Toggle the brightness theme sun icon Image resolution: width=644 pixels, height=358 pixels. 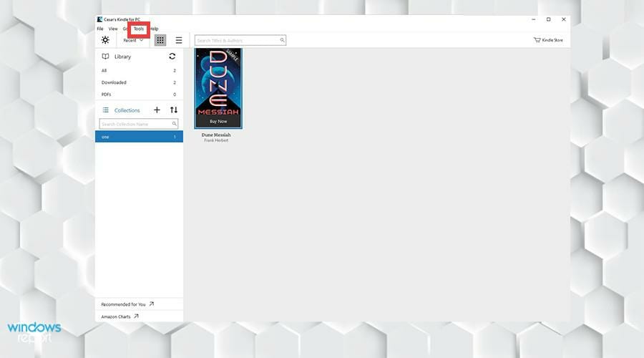pyautogui.click(x=105, y=40)
